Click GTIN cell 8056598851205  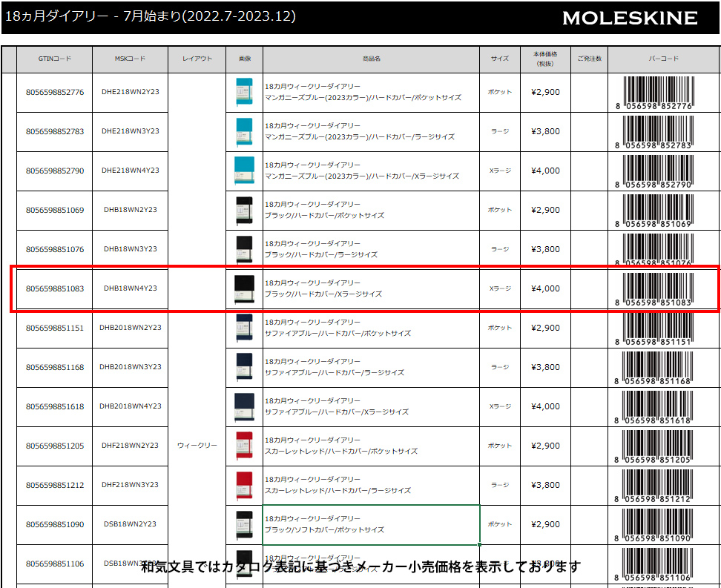point(55,446)
